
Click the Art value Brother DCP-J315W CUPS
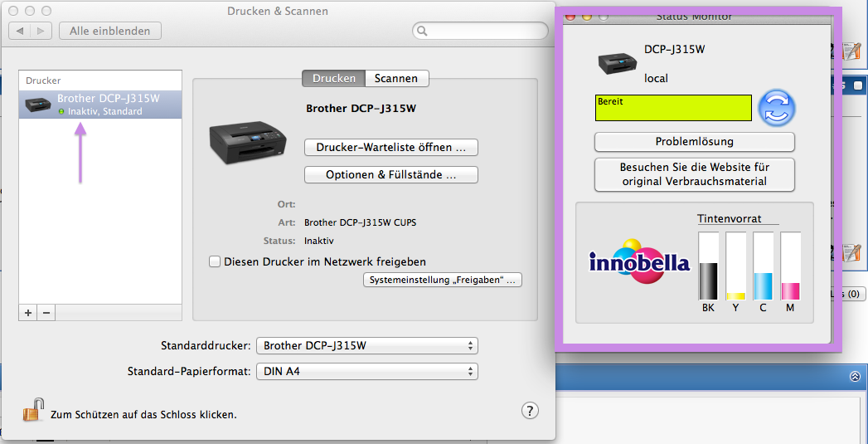[360, 223]
